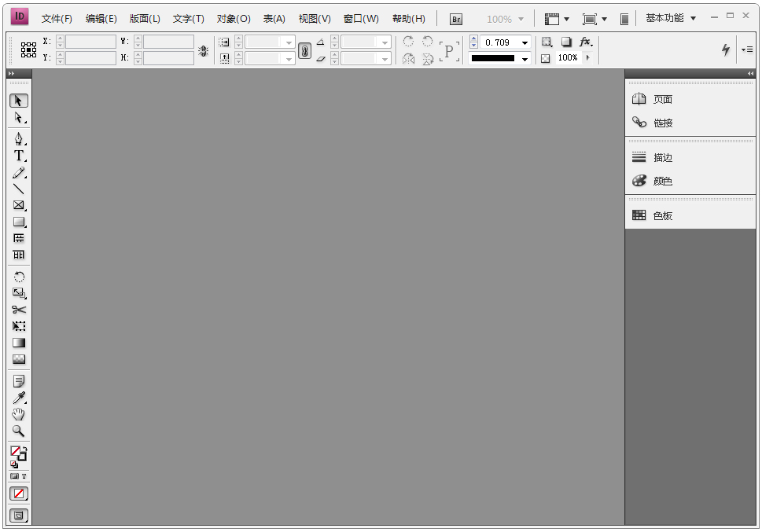The width and height of the screenshot is (762, 532).
Task: Open the 页面 panel
Action: (662, 100)
